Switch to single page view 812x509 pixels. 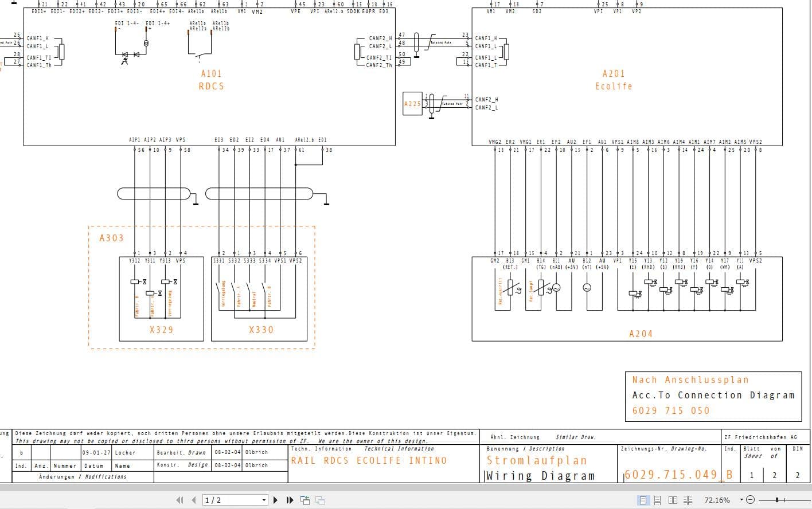point(643,500)
